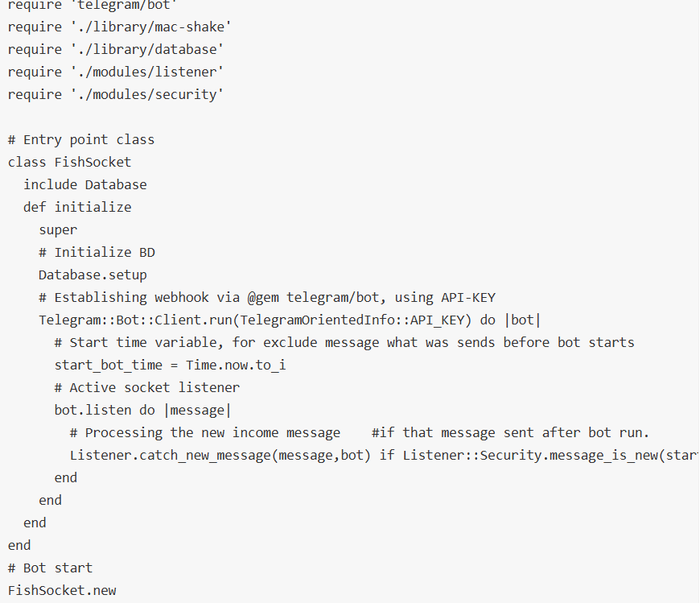The height and width of the screenshot is (603, 700).
Task: Click the 'def initialize' method definition
Action: 77,207
